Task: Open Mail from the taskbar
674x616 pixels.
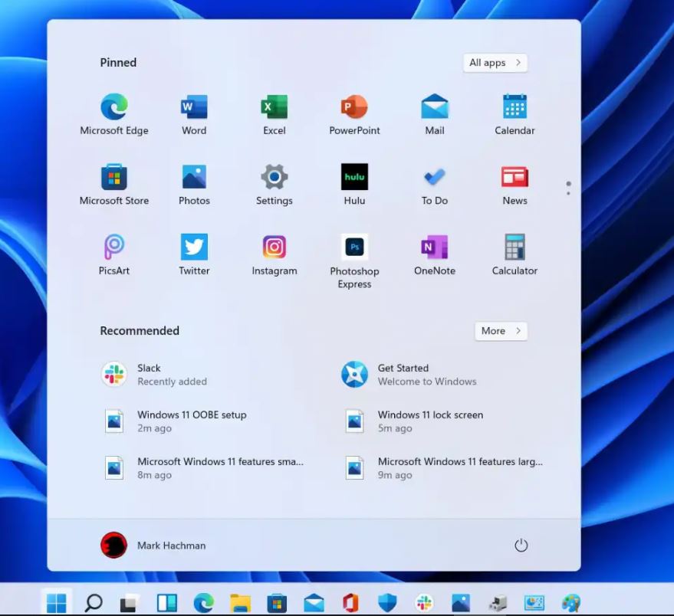Action: (x=314, y=603)
